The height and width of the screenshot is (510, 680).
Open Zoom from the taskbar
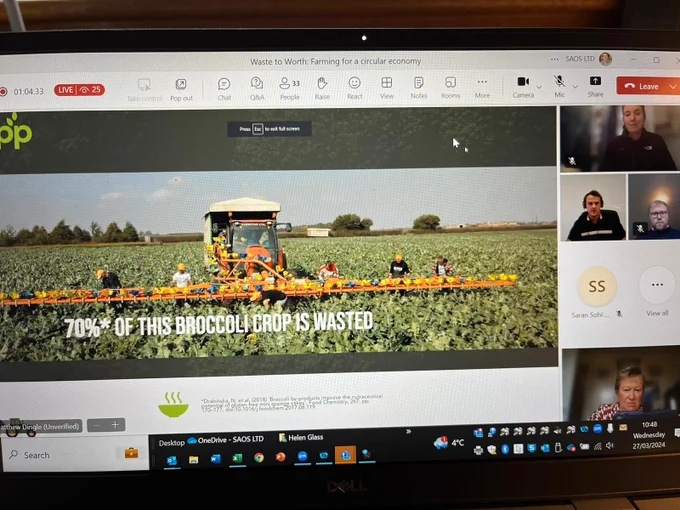[302, 456]
